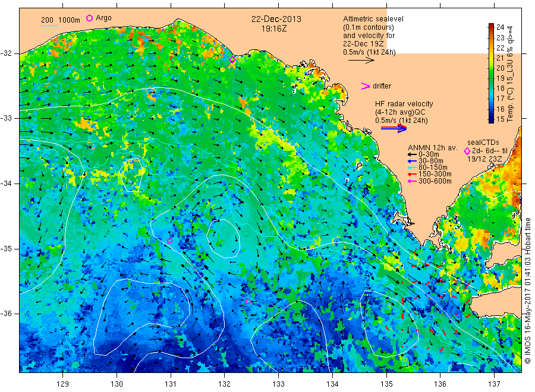Click the '19:16Z' time label

tap(274, 29)
